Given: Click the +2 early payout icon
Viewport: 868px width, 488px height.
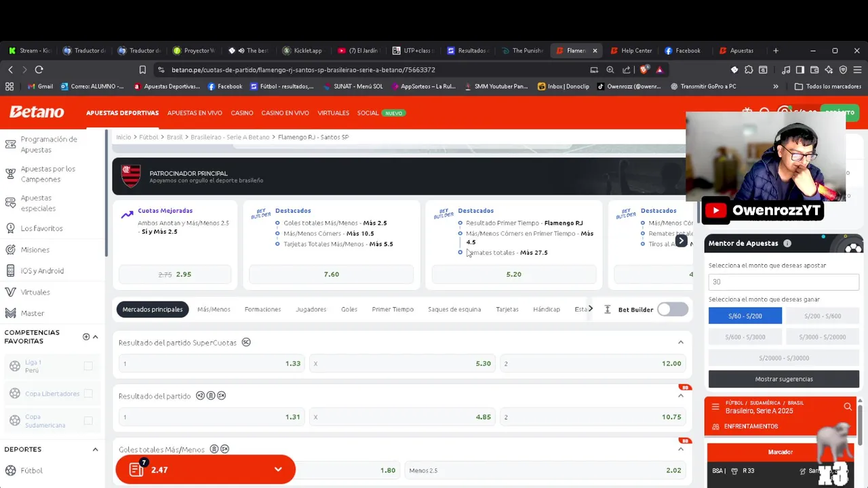Looking at the screenshot, I should [x=200, y=396].
